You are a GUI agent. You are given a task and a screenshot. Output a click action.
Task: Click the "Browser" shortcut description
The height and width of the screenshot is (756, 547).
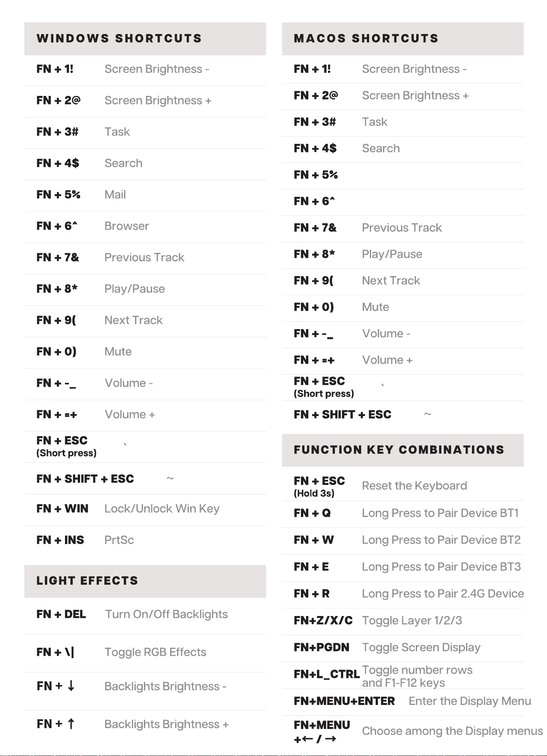coord(127,226)
